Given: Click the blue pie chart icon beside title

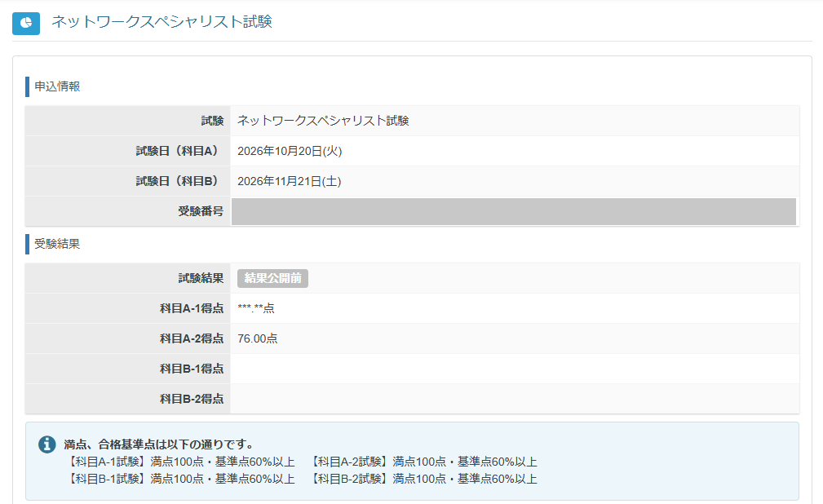Looking at the screenshot, I should coord(26,23).
